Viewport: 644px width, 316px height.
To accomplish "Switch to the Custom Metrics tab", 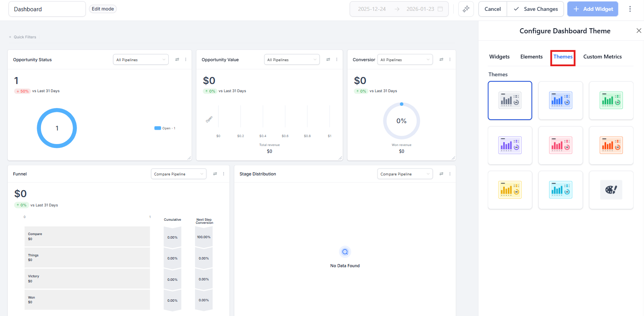I will click(602, 57).
